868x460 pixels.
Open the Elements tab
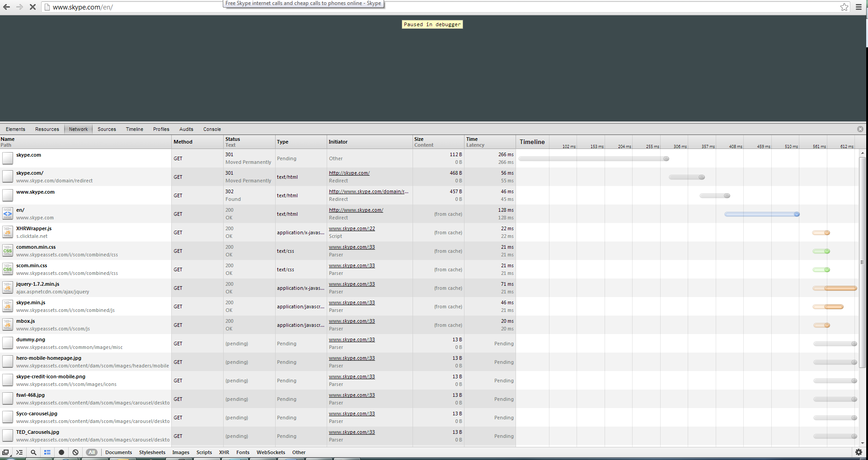point(15,129)
